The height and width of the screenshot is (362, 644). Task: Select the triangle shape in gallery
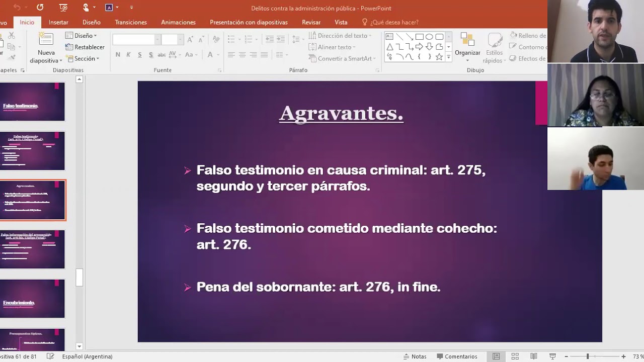tap(389, 47)
